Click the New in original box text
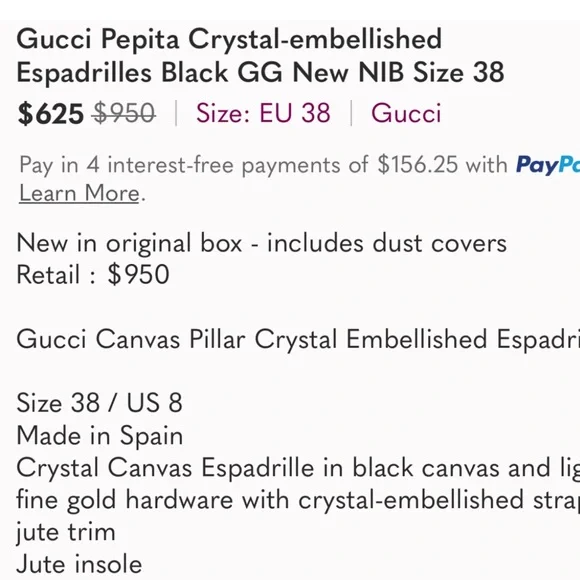Screen dimensions: 580x580 (x=129, y=244)
